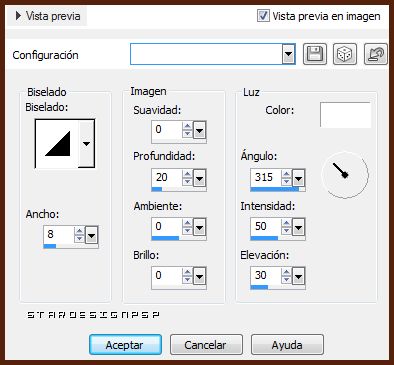Click the Ángulo direction dial
394x365 pixels.
(x=345, y=175)
